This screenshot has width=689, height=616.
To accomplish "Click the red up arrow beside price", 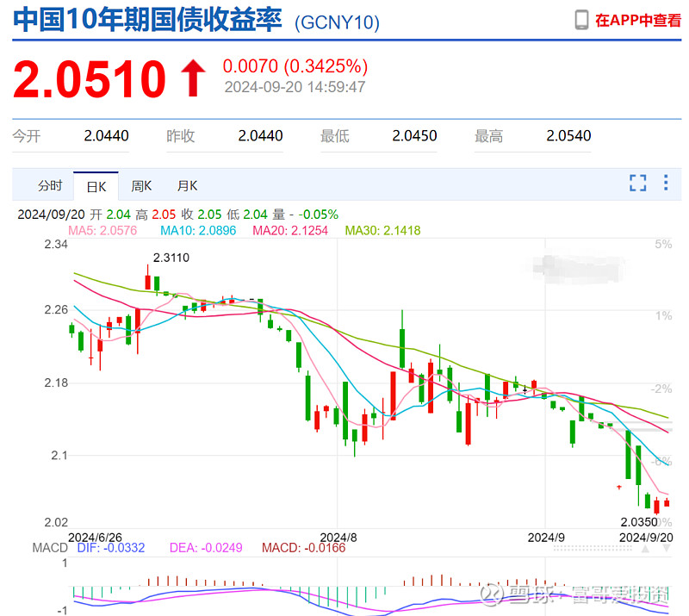I will tap(193, 78).
